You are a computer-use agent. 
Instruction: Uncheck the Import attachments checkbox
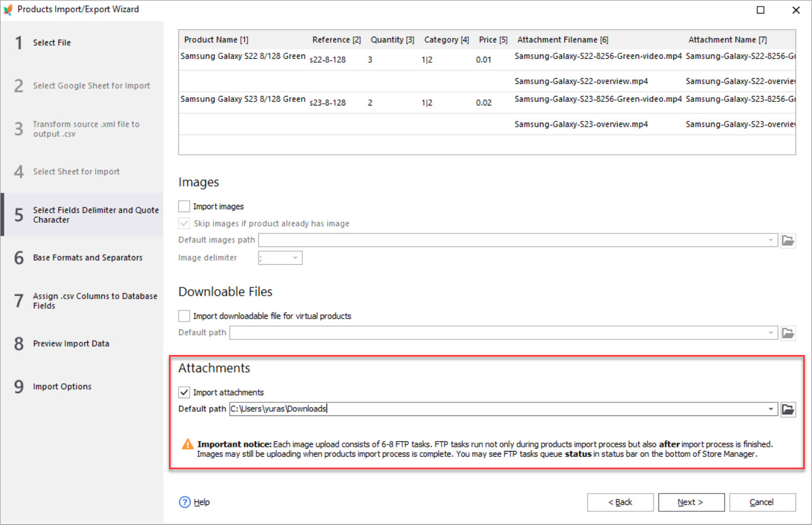184,392
